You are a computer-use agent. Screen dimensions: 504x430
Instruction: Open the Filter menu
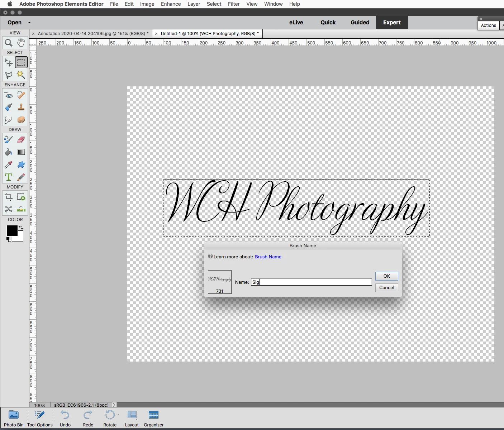pyautogui.click(x=234, y=4)
